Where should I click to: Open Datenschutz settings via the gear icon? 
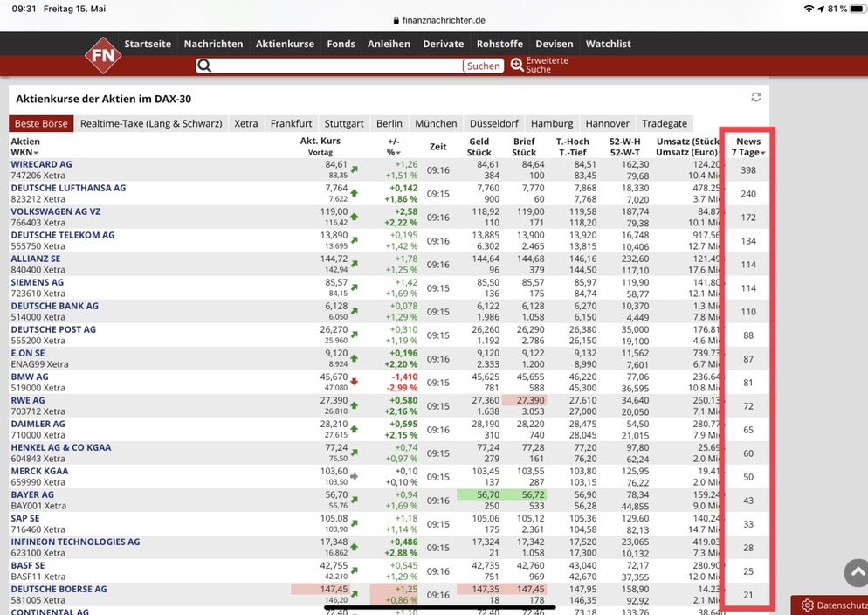click(806, 605)
